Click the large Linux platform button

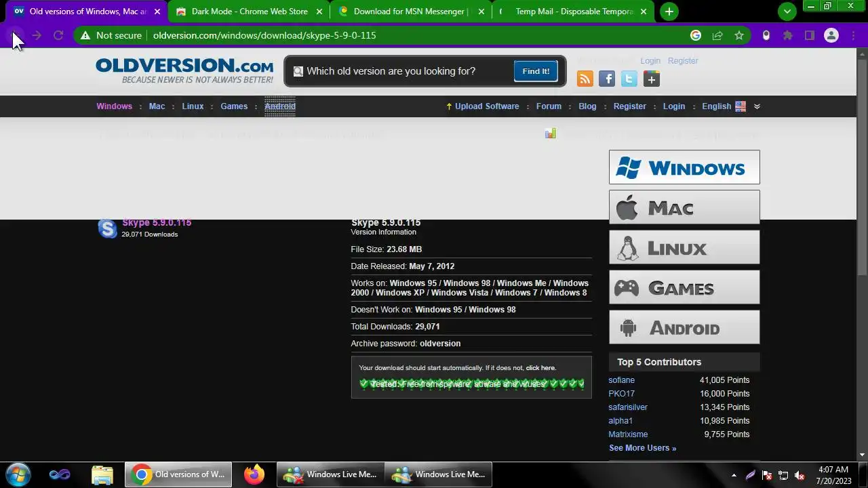pos(684,247)
